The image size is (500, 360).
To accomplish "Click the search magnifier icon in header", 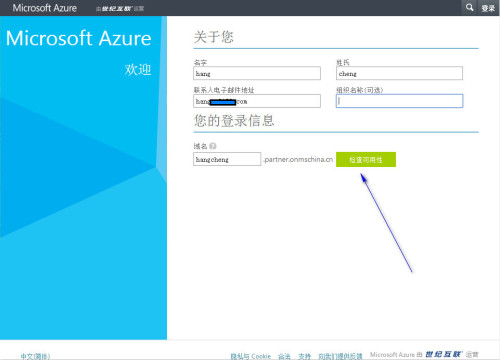I will click(469, 7).
